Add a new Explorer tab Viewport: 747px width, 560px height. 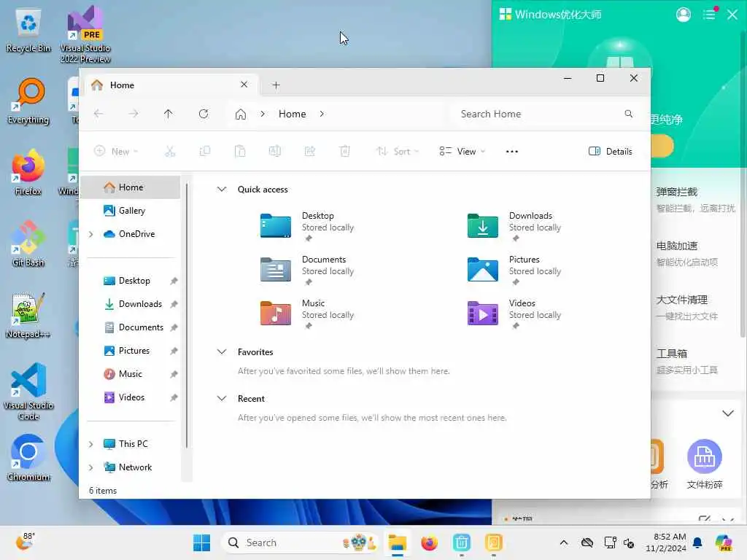click(x=276, y=85)
